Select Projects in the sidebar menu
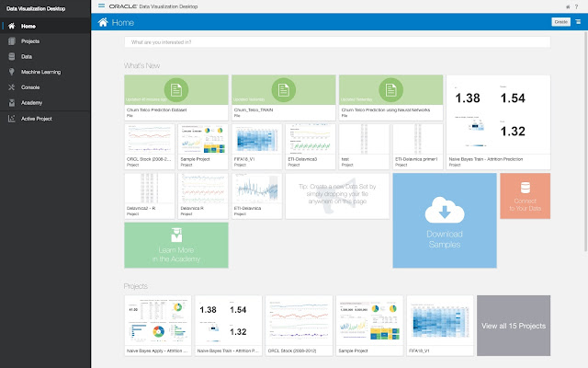This screenshot has width=588, height=368. tap(30, 41)
